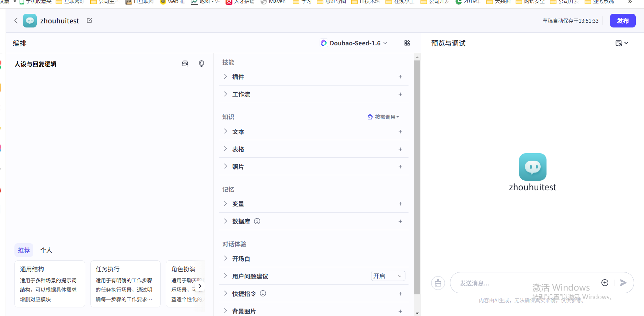644x316 pixels.
Task: Expand the 快捷指令 section
Action: point(225,293)
